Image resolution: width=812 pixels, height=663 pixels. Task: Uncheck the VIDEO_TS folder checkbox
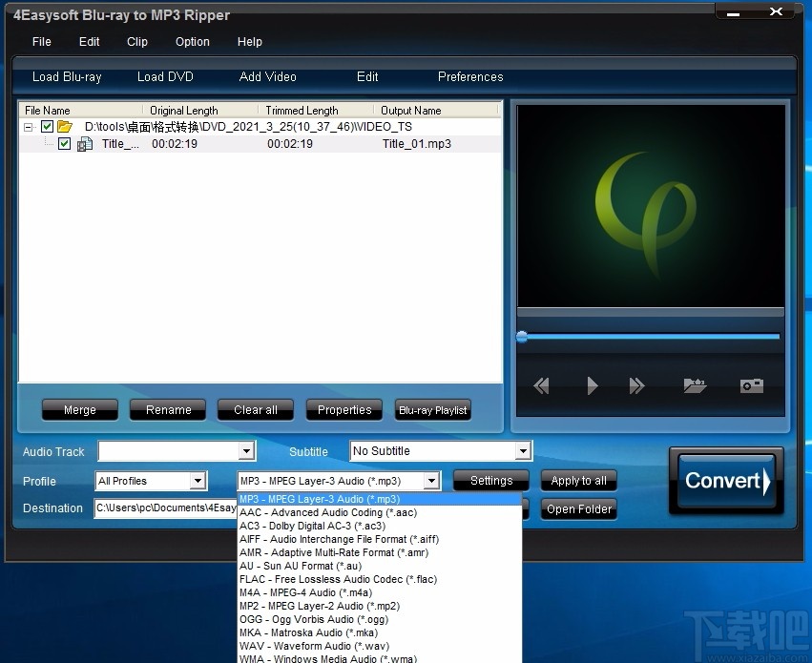click(47, 126)
